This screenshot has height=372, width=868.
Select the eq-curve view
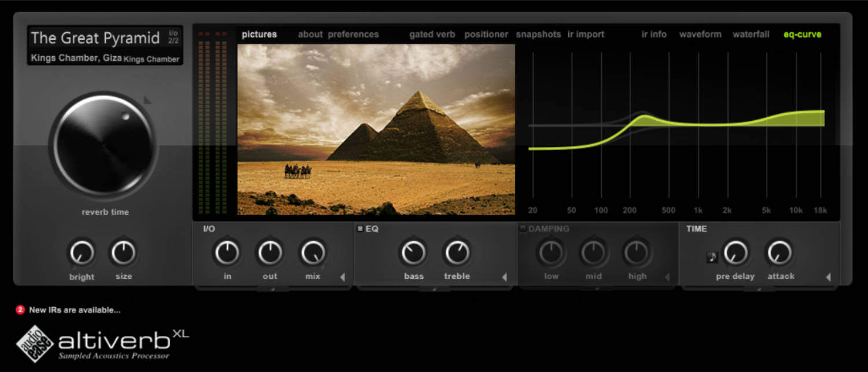point(802,34)
